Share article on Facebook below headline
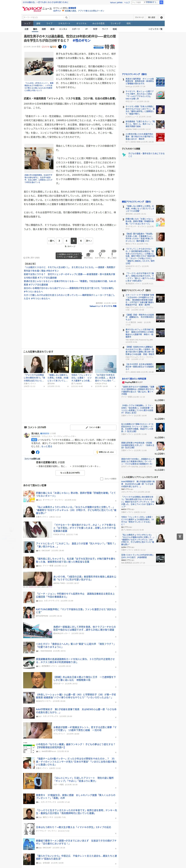 coord(64,47)
